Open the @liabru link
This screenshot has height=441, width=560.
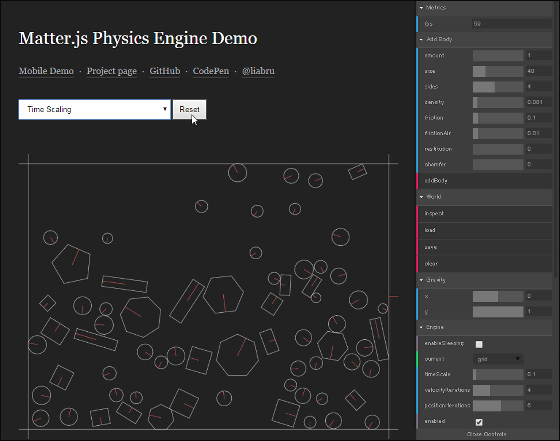258,71
